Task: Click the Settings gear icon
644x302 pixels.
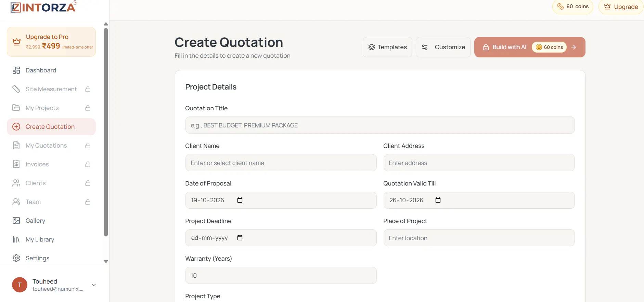Action: click(x=16, y=258)
